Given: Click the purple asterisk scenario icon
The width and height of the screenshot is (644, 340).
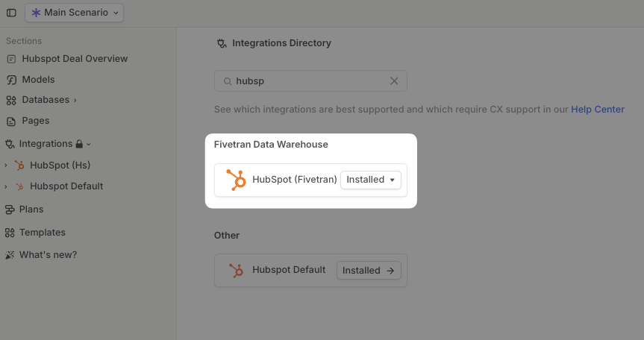Looking at the screenshot, I should click(x=36, y=13).
